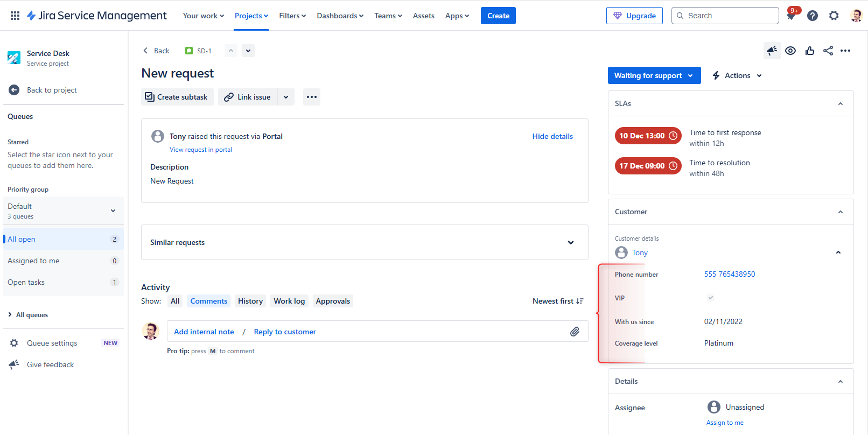Image resolution: width=868 pixels, height=435 pixels.
Task: Toggle the watch eye icon
Action: coord(790,51)
